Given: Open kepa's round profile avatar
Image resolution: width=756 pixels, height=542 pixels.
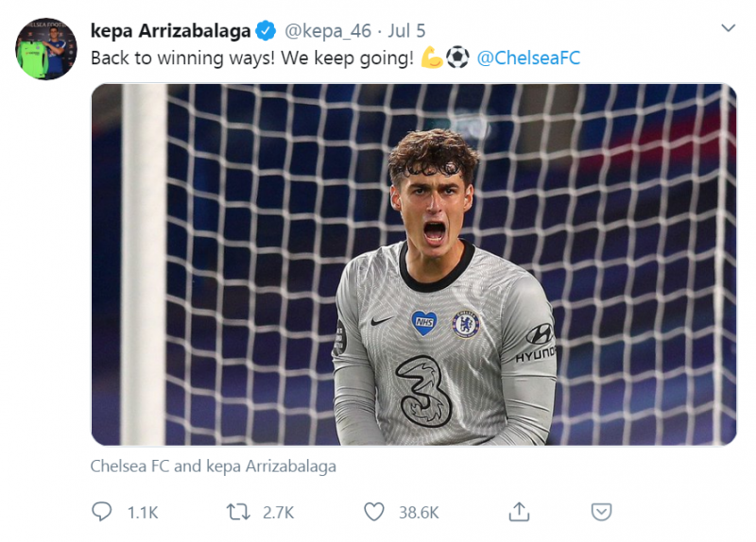Looking at the screenshot, I should click(x=45, y=48).
